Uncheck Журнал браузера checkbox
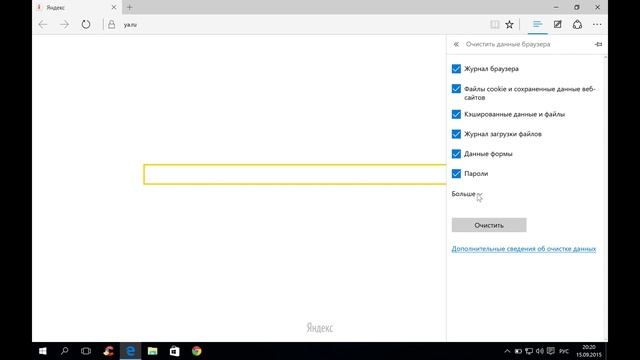This screenshot has height=360, width=640. coord(456,69)
